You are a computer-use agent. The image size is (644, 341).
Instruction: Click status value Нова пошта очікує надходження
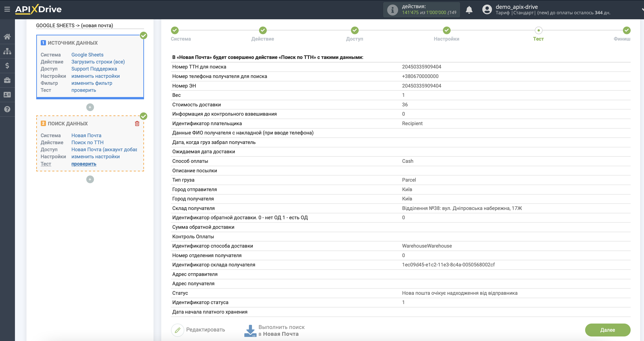[x=459, y=293]
